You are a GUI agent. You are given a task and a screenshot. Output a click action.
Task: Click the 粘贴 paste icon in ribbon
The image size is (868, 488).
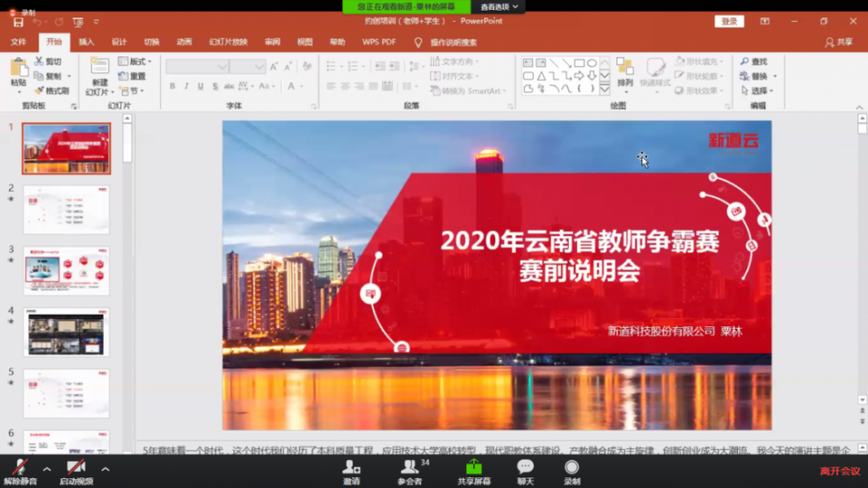click(18, 69)
